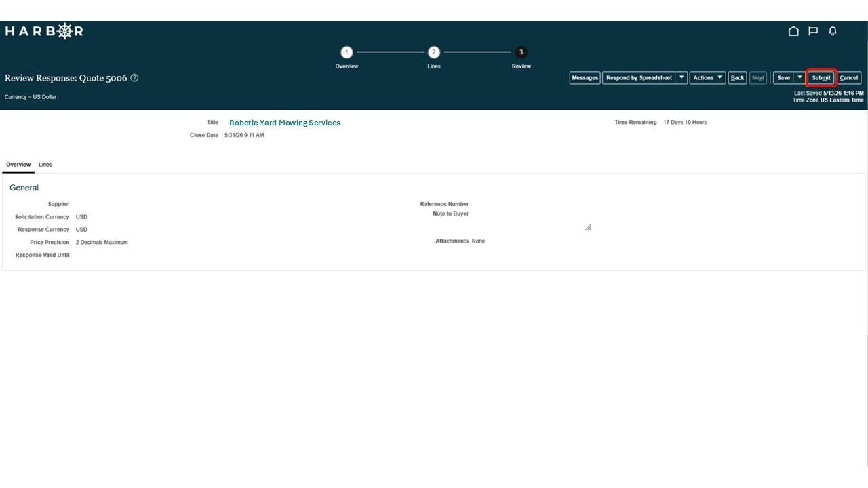Click Time Remaining '17 Days 19 Hours'
The image size is (868, 488).
[685, 123]
